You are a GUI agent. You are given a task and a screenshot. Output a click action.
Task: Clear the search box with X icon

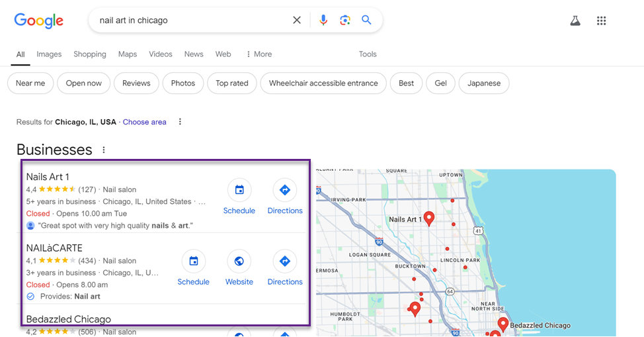(x=296, y=20)
